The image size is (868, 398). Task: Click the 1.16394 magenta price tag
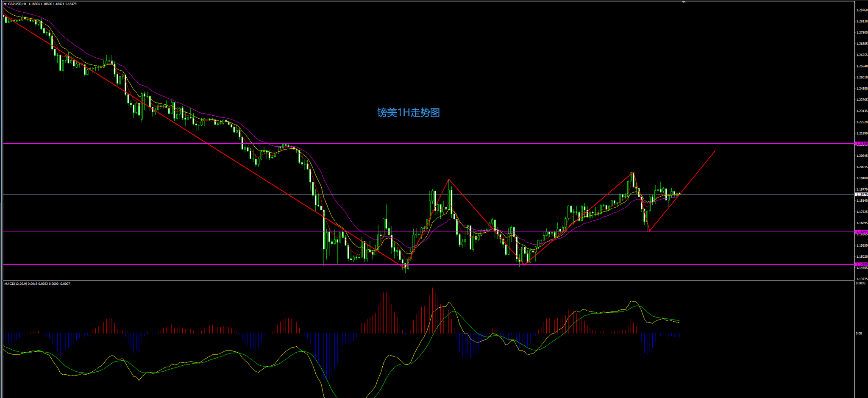coord(861,232)
